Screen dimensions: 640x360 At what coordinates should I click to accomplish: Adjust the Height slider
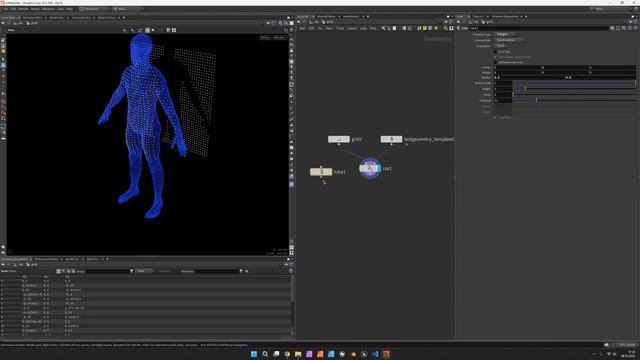pyautogui.click(x=574, y=89)
